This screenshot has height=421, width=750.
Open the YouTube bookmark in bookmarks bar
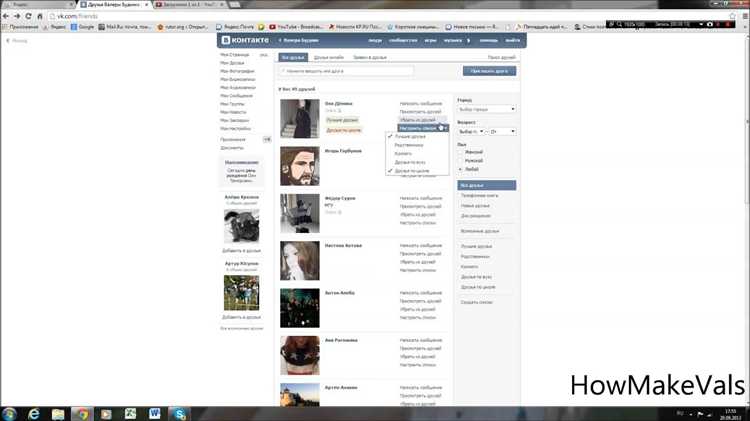point(296,27)
